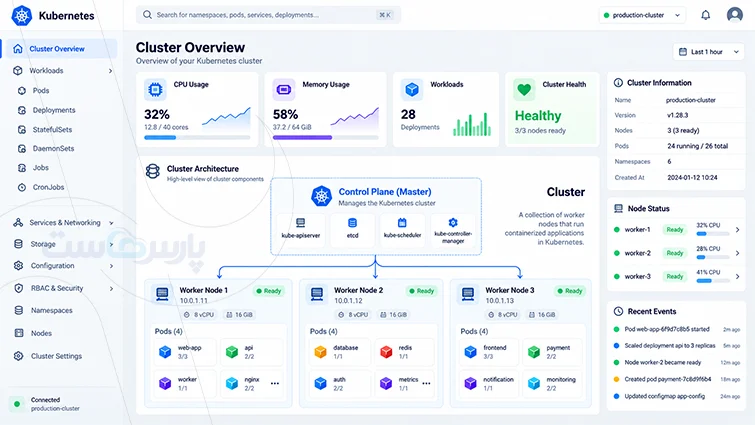755x425 pixels.
Task: Open Cluster Settings in sidebar
Action: point(56,356)
